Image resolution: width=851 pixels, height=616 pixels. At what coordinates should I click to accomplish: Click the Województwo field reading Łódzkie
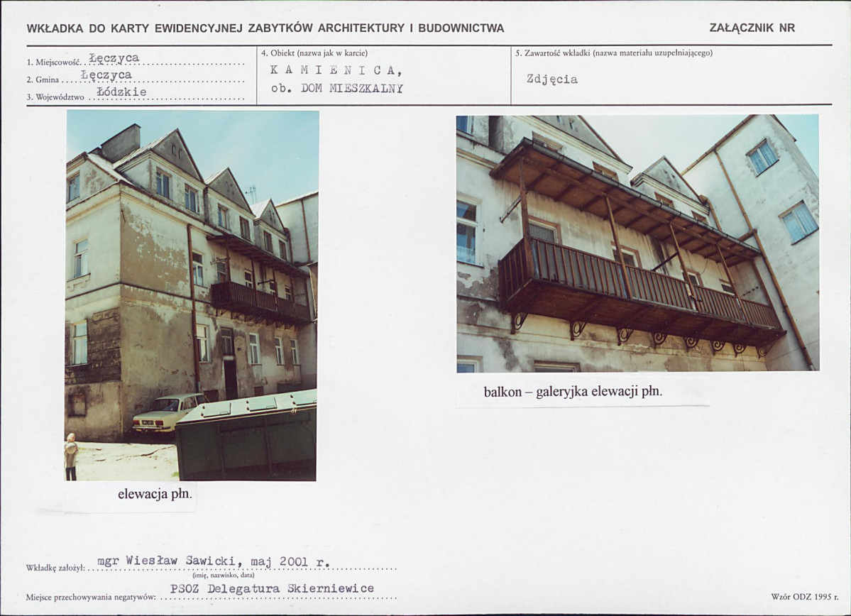coord(121,92)
